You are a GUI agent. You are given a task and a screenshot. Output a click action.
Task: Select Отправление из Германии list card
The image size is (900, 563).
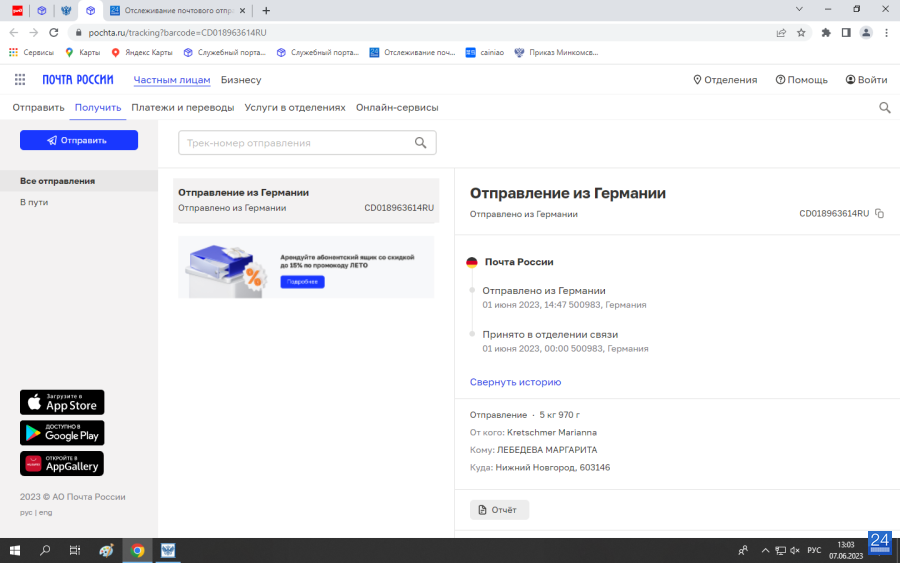point(306,200)
